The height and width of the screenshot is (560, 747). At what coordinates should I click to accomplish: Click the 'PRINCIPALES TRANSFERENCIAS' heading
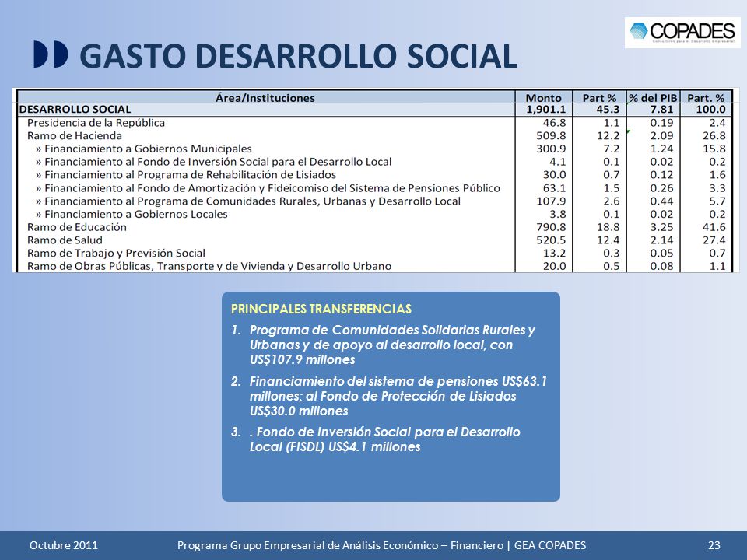pos(321,309)
